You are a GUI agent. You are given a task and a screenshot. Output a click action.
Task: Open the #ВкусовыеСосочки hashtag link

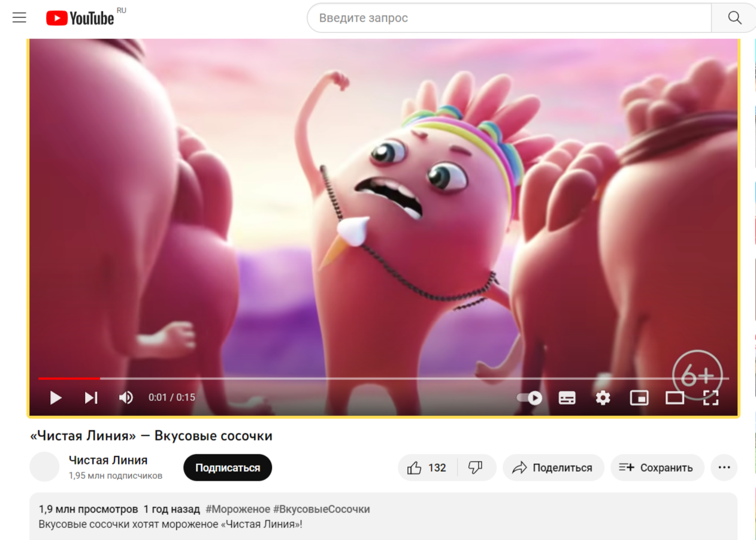(322, 509)
